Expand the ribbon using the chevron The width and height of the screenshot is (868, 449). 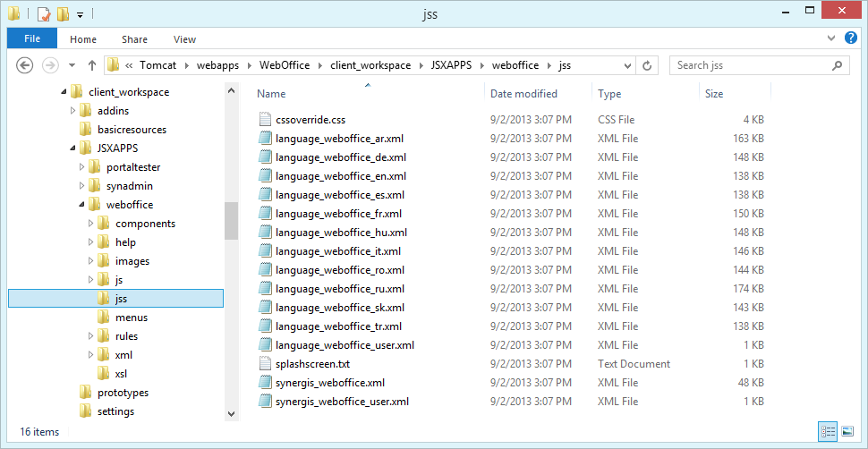pos(831,38)
